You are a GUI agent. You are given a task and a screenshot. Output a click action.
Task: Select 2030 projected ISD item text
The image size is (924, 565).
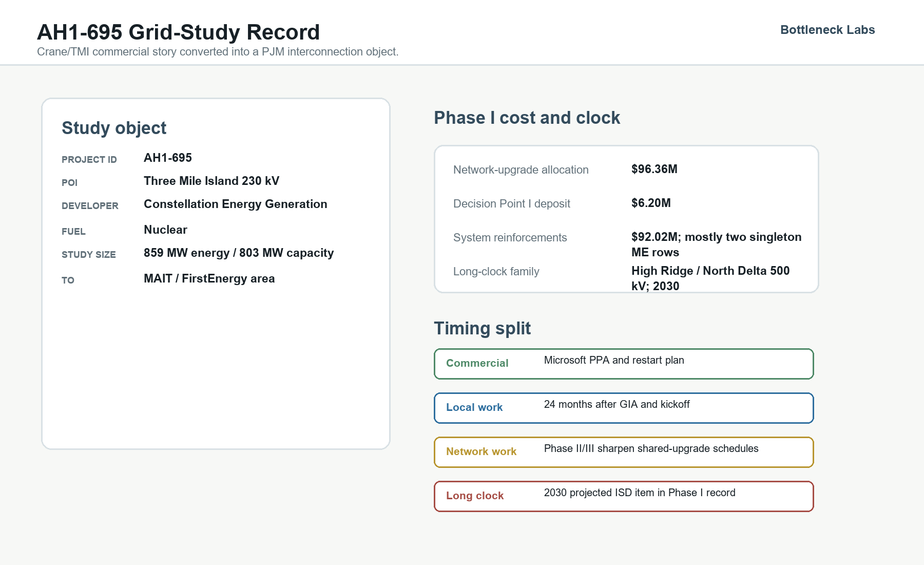(640, 493)
